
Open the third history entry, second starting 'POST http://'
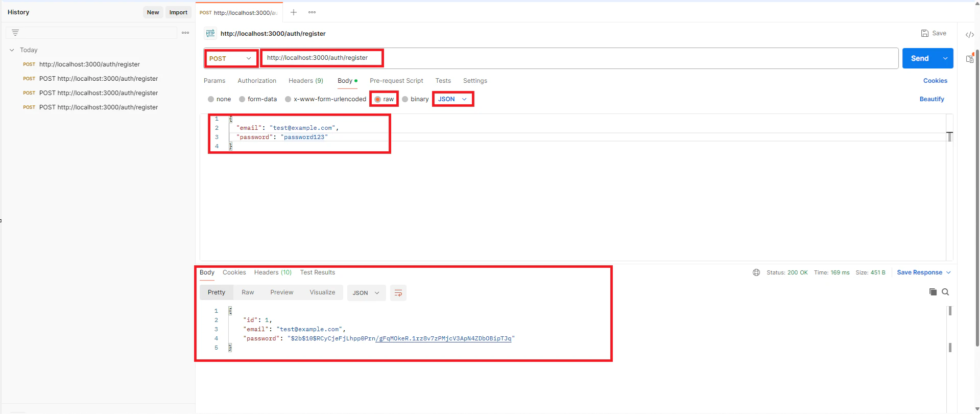(99, 93)
